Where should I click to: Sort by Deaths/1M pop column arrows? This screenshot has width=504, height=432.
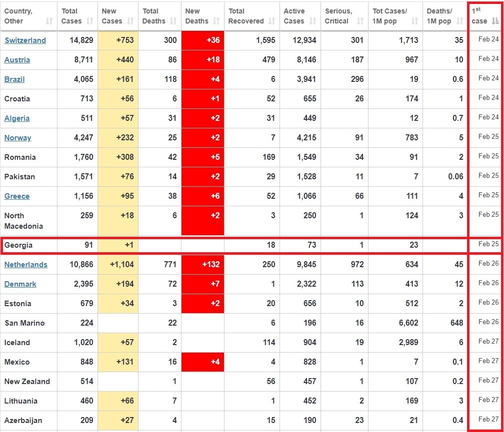[460, 21]
